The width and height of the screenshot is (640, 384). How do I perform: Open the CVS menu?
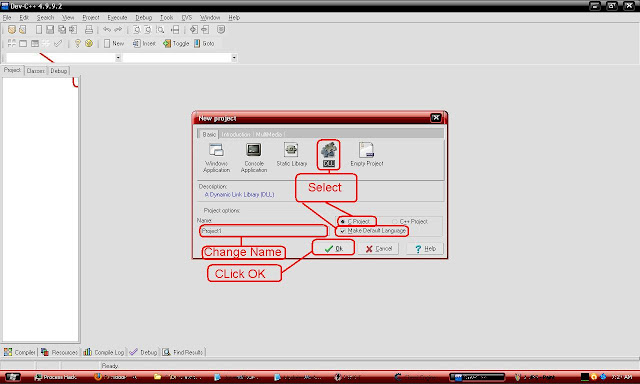click(187, 18)
